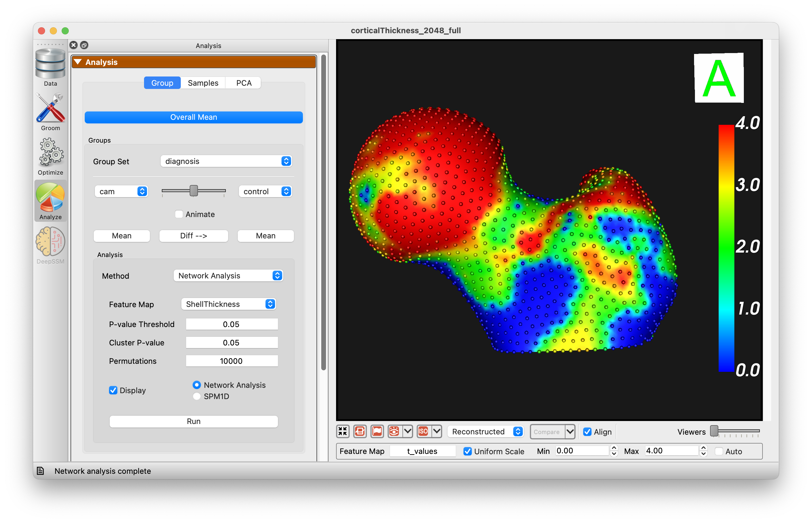Enable the Animate checkbox
The height and width of the screenshot is (523, 812).
(179, 214)
